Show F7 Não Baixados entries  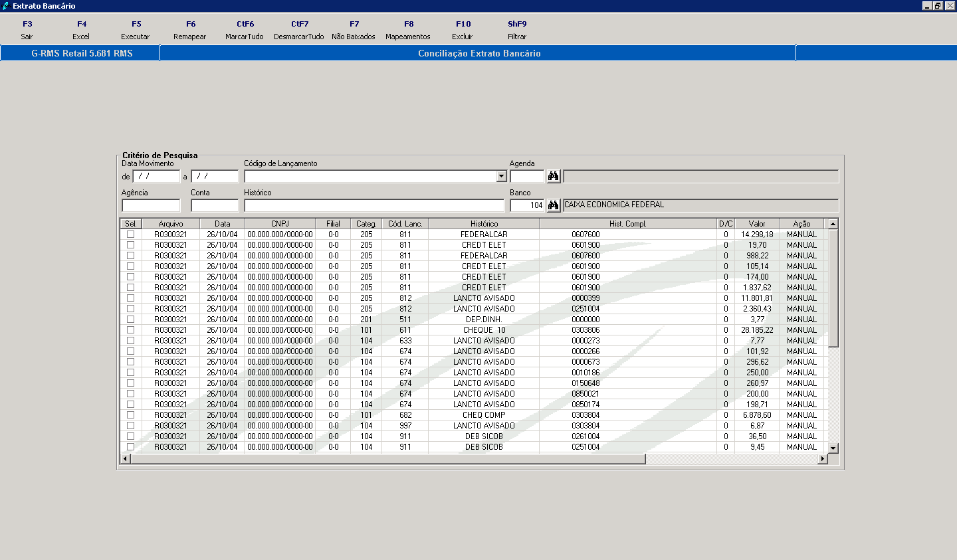click(x=354, y=31)
